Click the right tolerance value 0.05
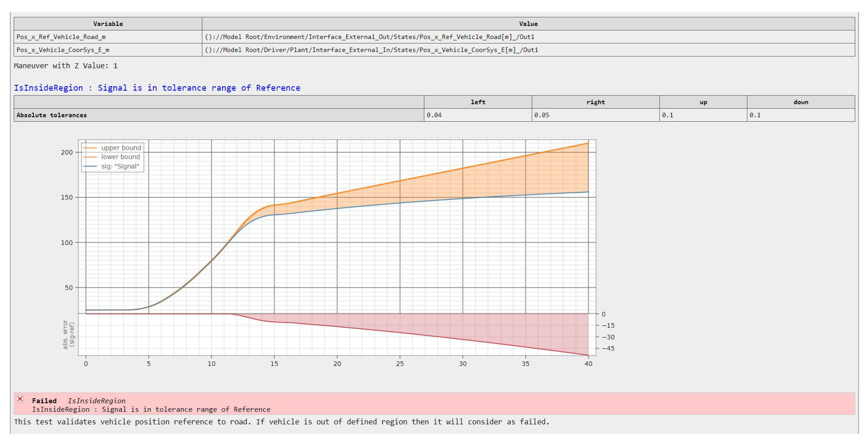This screenshot has height=445, width=868. tap(542, 115)
